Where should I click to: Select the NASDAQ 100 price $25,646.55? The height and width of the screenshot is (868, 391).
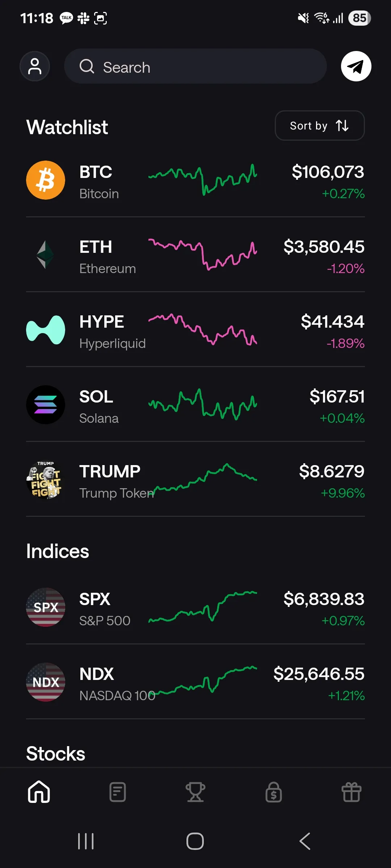click(319, 674)
